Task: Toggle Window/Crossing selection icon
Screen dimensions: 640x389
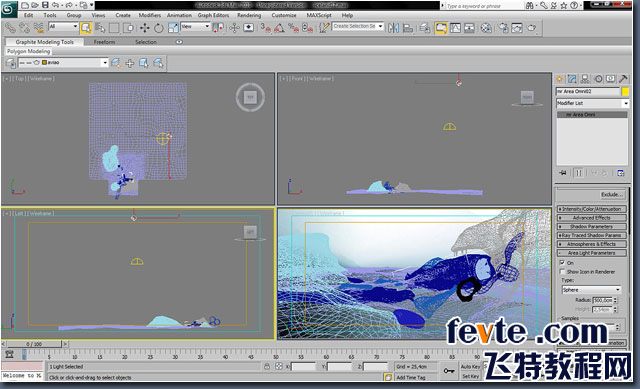Action: pyautogui.click(x=129, y=28)
